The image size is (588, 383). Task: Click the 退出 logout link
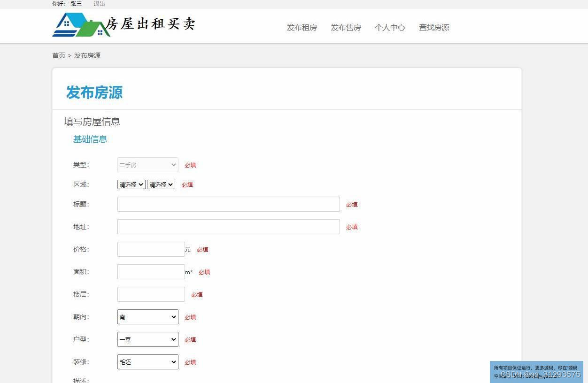(99, 4)
